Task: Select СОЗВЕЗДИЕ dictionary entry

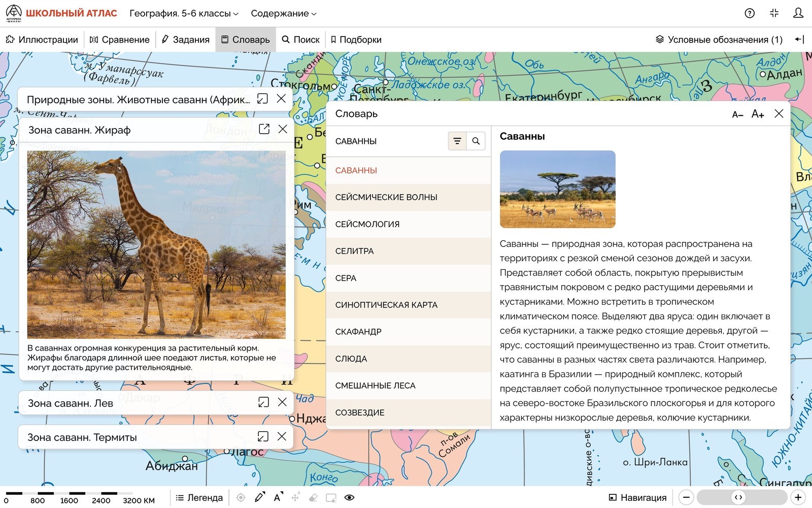Action: tap(409, 412)
